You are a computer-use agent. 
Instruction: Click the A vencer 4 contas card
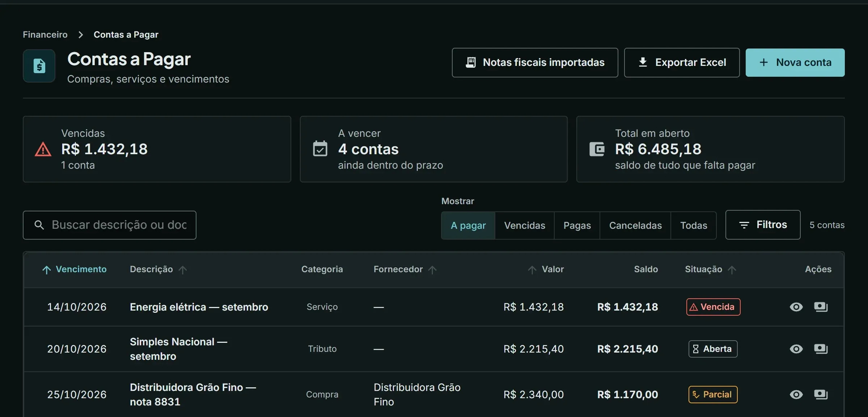[x=433, y=149]
